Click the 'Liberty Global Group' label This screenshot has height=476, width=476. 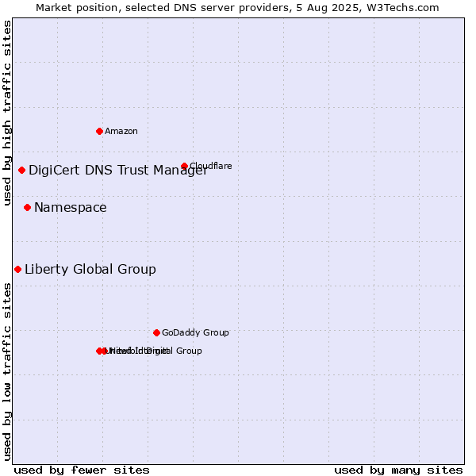pyautogui.click(x=90, y=270)
